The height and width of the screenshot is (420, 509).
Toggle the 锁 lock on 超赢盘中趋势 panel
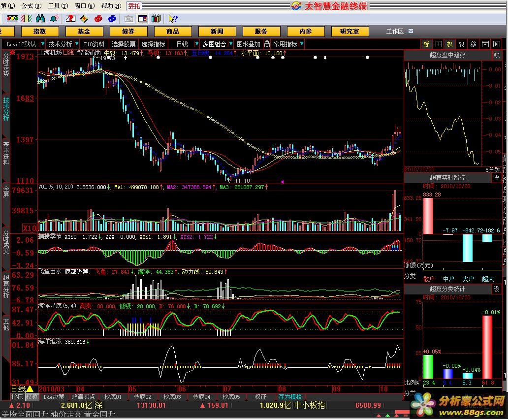click(x=497, y=55)
